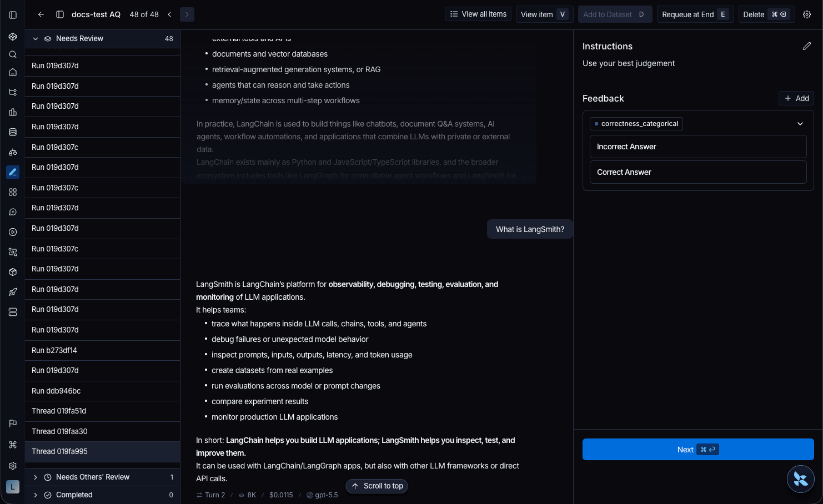Select Thread 019fa995
This screenshot has height=504, width=823.
[x=103, y=452]
